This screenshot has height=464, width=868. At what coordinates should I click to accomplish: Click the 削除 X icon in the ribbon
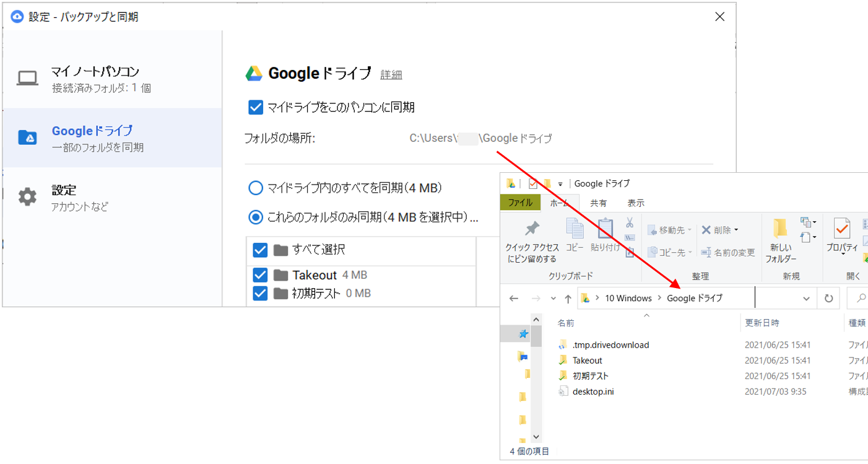tap(706, 230)
